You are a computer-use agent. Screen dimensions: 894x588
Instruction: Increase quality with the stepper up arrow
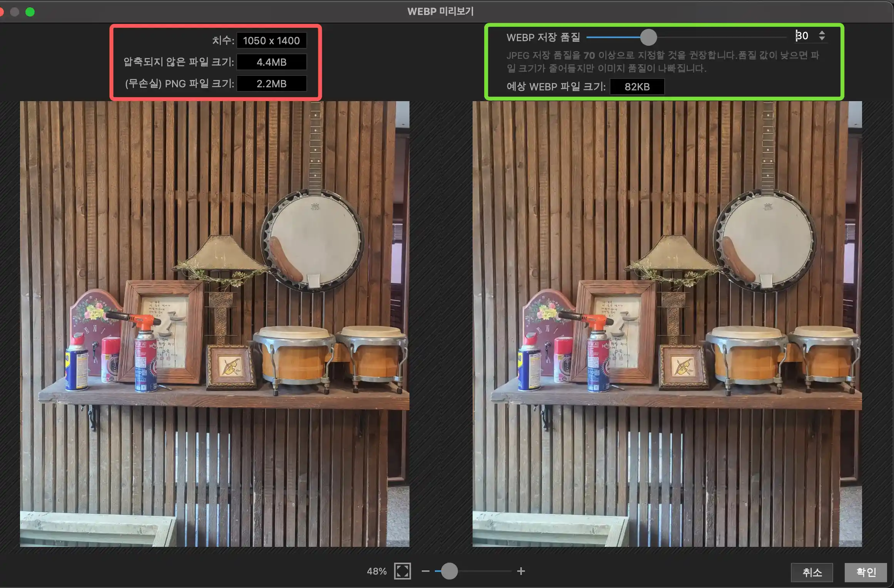click(822, 33)
